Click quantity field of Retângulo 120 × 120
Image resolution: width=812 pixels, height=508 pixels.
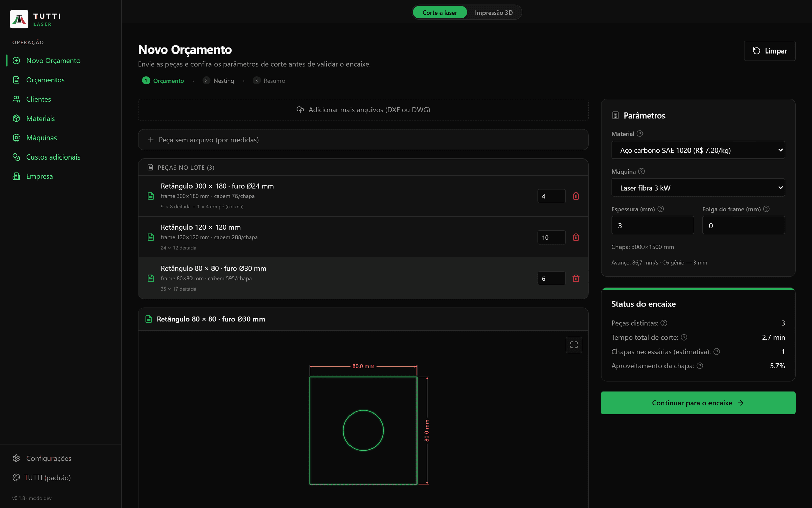click(551, 237)
